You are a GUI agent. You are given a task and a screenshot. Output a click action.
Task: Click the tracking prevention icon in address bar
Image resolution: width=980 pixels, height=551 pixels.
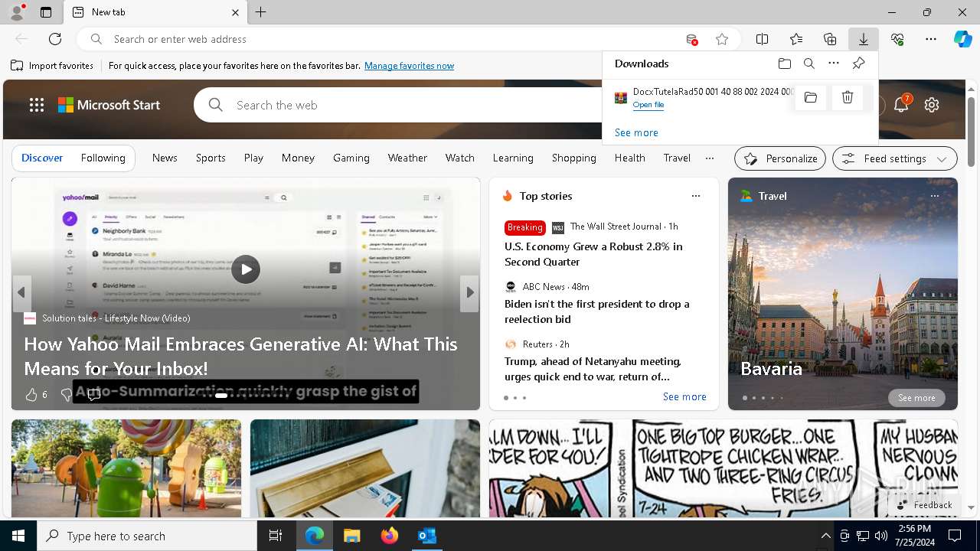pyautogui.click(x=692, y=39)
